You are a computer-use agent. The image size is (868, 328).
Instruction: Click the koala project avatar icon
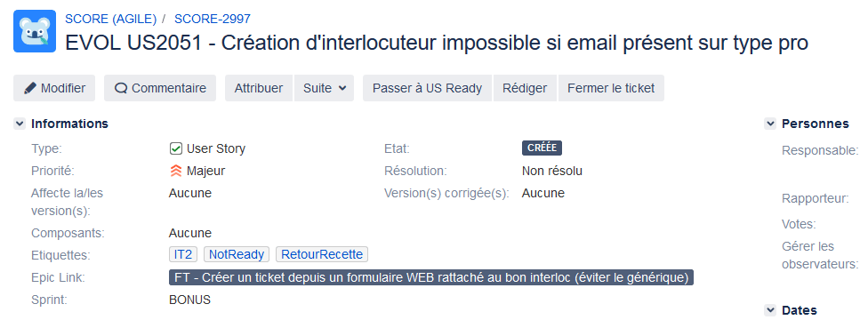(x=35, y=31)
